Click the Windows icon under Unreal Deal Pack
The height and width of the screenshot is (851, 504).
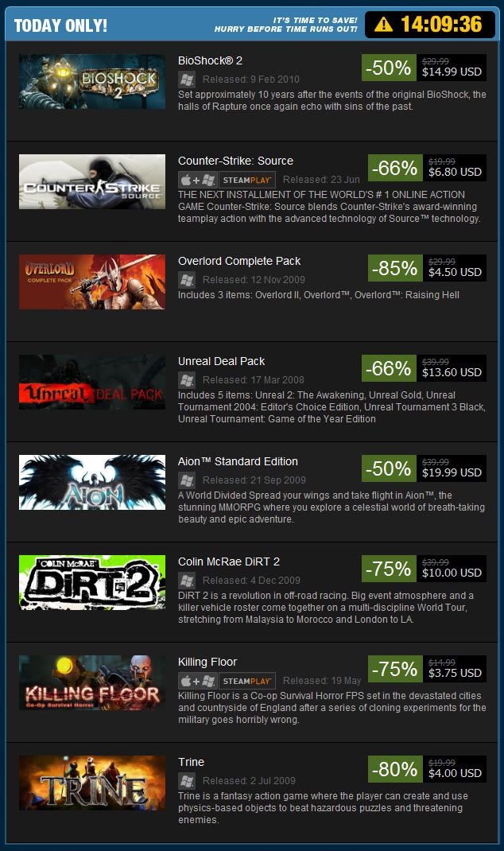(187, 380)
